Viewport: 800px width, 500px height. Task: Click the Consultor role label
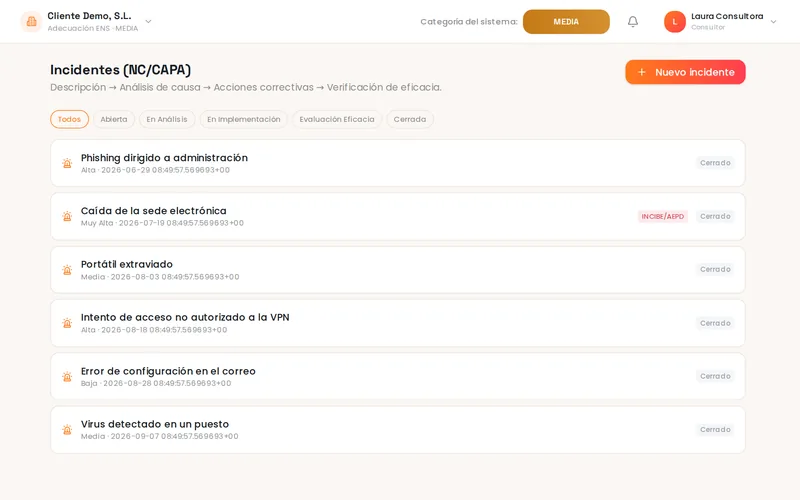pos(708,28)
